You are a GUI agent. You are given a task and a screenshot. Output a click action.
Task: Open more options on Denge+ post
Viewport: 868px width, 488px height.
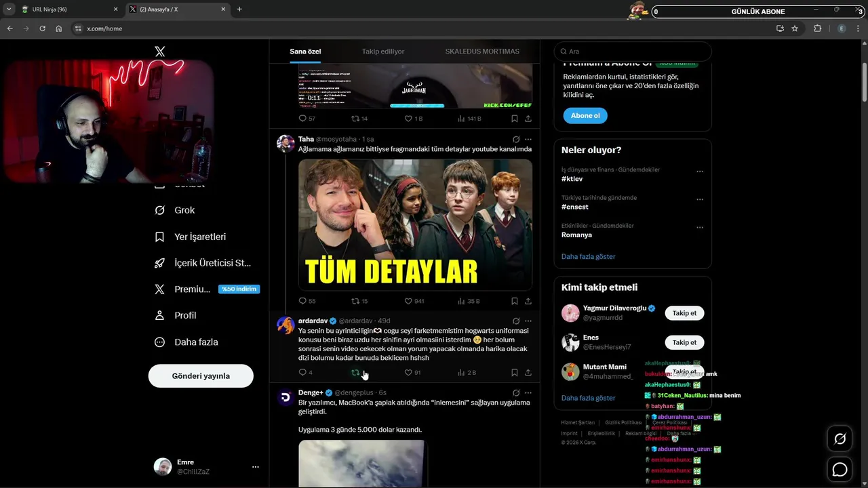pos(528,392)
